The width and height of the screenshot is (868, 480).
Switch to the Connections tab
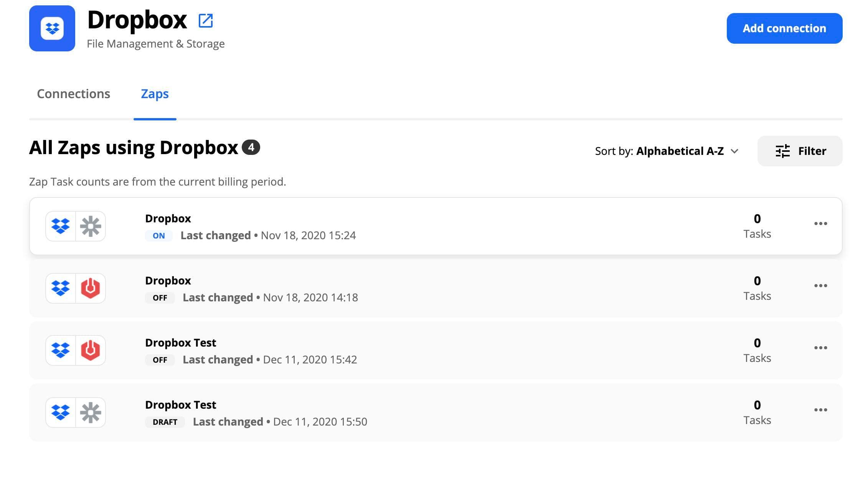point(73,94)
